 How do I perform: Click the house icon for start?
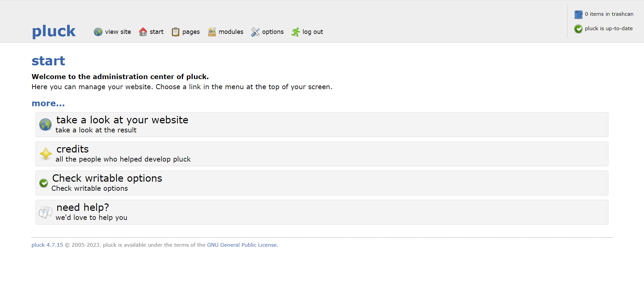(143, 32)
